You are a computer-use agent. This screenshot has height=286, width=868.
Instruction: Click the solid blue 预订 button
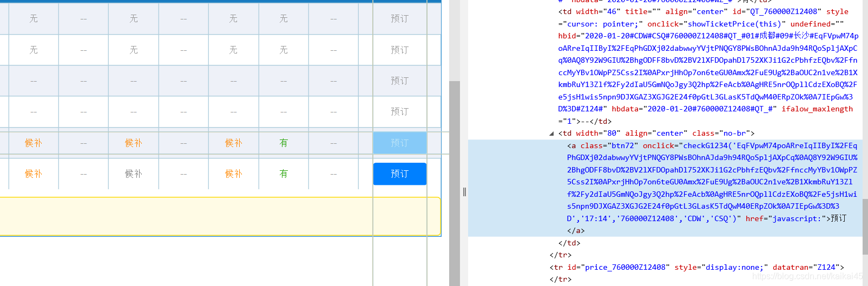point(400,174)
